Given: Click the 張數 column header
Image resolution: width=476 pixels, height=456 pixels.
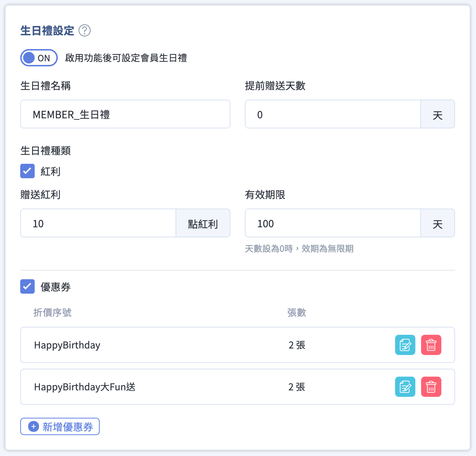Looking at the screenshot, I should [297, 312].
